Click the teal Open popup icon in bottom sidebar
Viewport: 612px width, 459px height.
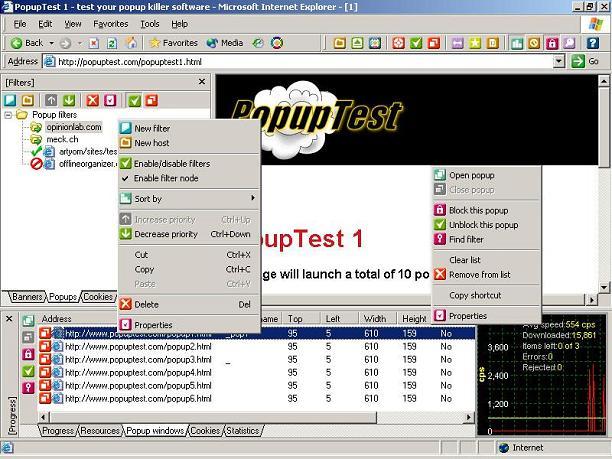coord(28,320)
